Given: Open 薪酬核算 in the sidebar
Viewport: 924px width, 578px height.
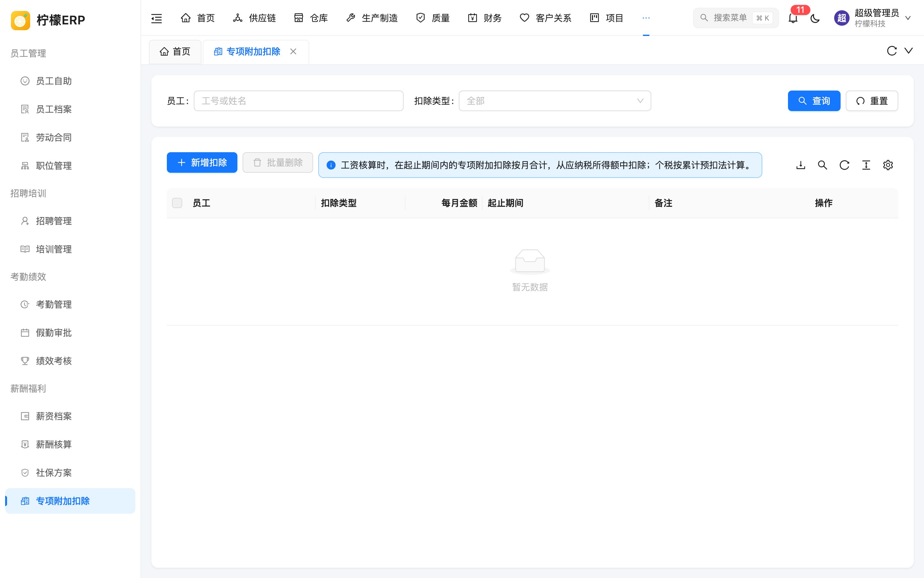Looking at the screenshot, I should (70, 445).
